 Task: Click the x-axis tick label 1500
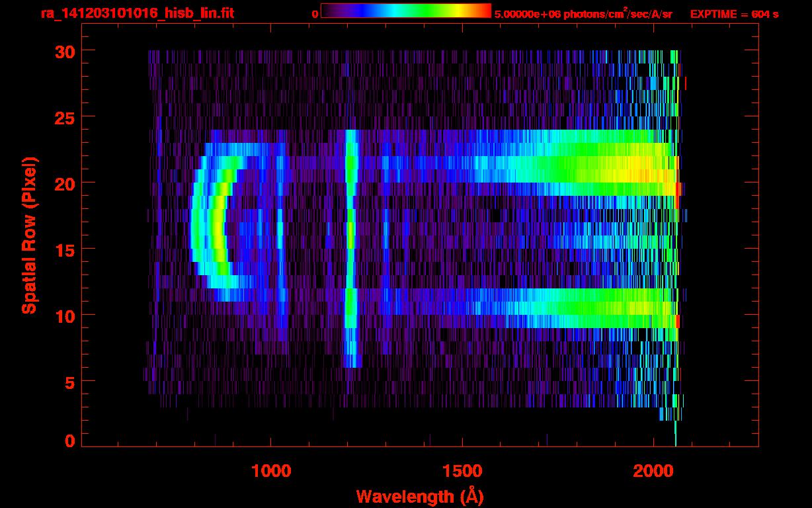pyautogui.click(x=462, y=470)
